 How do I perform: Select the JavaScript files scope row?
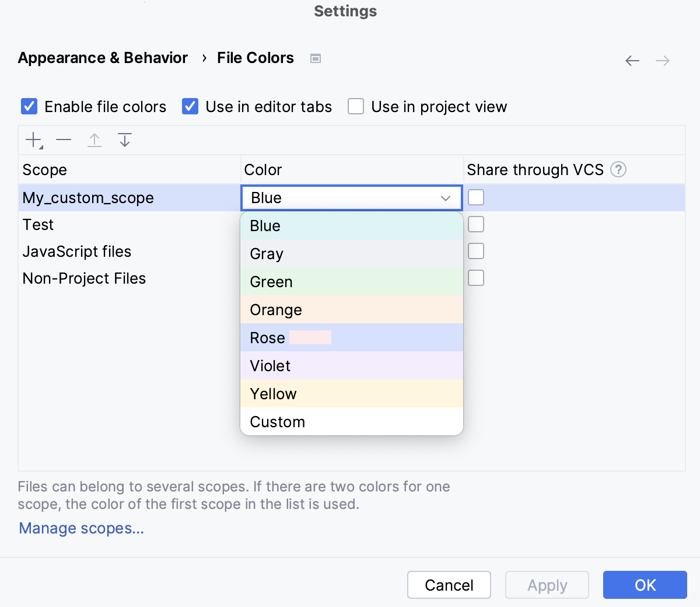click(77, 252)
